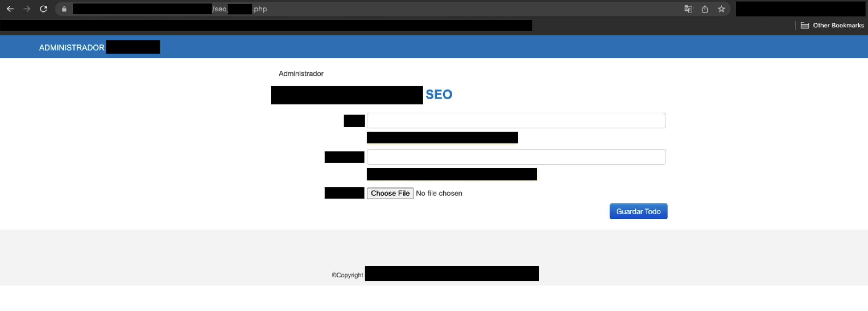Click the ADMINISTRADOR menu label

[73, 47]
